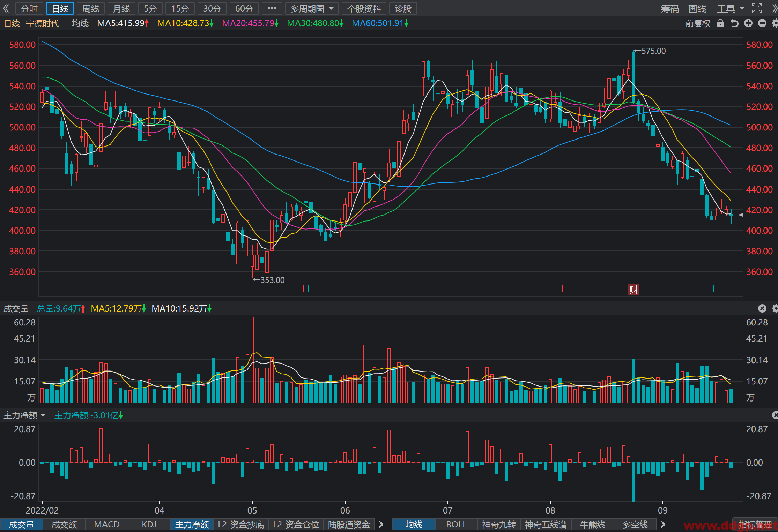Click the 宁德时代 stock name
Viewport: 778px width, 532px height.
[43, 23]
